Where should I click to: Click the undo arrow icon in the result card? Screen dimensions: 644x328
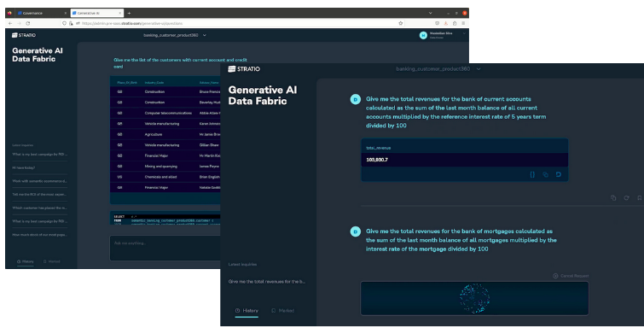559,174
